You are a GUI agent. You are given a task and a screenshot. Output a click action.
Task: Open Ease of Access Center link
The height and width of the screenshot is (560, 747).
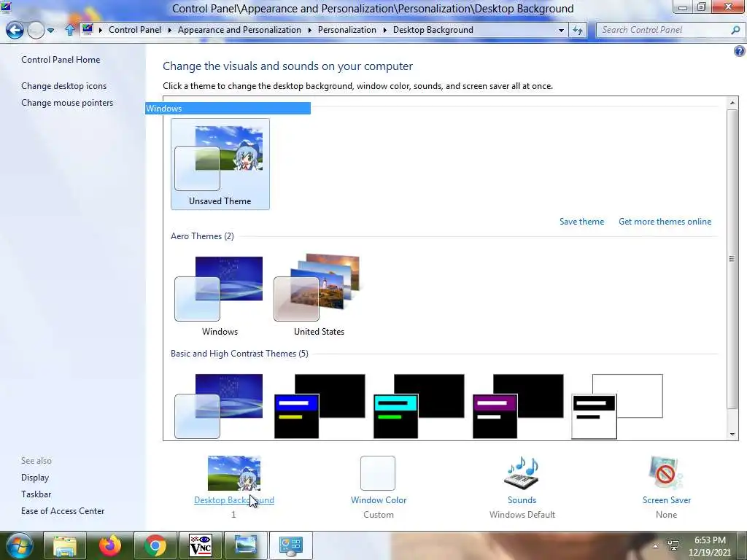pyautogui.click(x=63, y=511)
